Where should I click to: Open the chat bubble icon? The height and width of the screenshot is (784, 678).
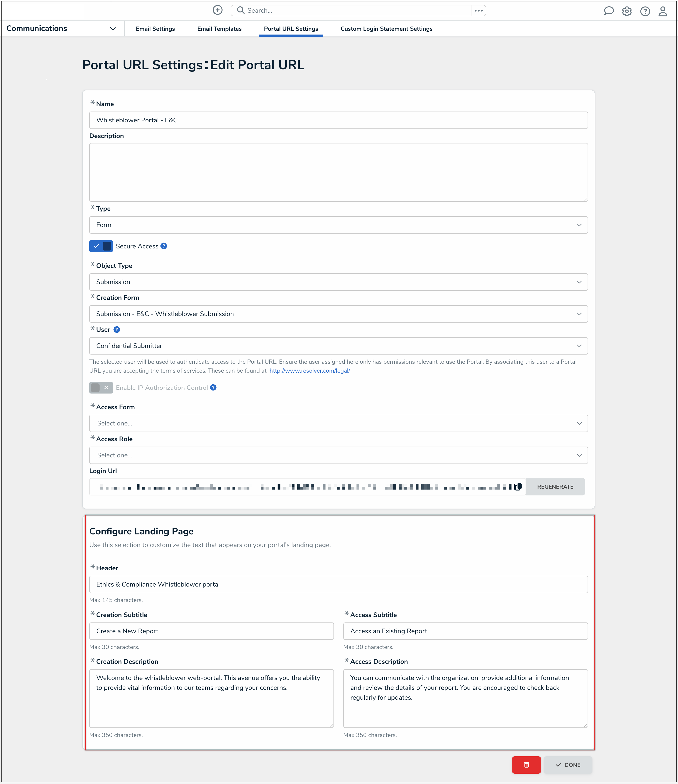[x=608, y=11]
